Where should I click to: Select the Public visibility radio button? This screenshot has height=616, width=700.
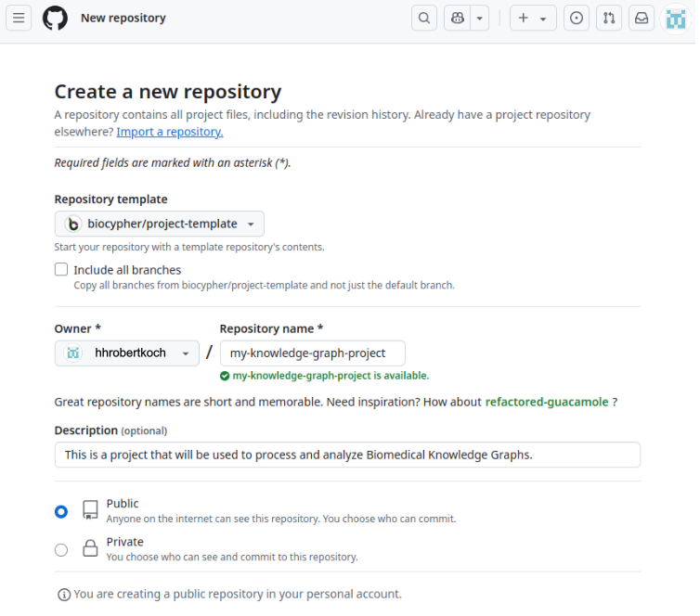coord(61,511)
